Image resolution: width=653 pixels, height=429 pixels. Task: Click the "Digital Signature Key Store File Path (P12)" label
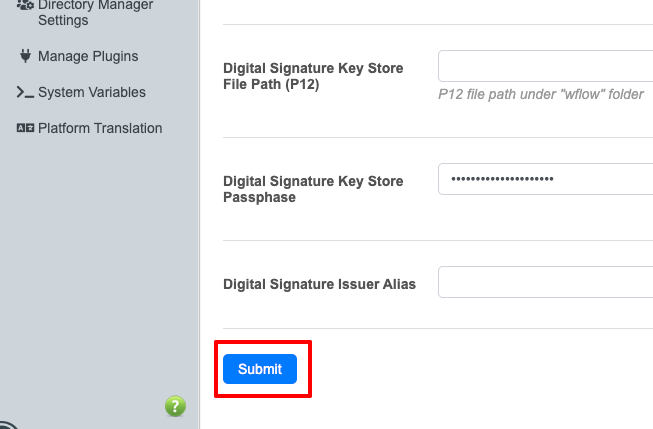click(x=313, y=76)
